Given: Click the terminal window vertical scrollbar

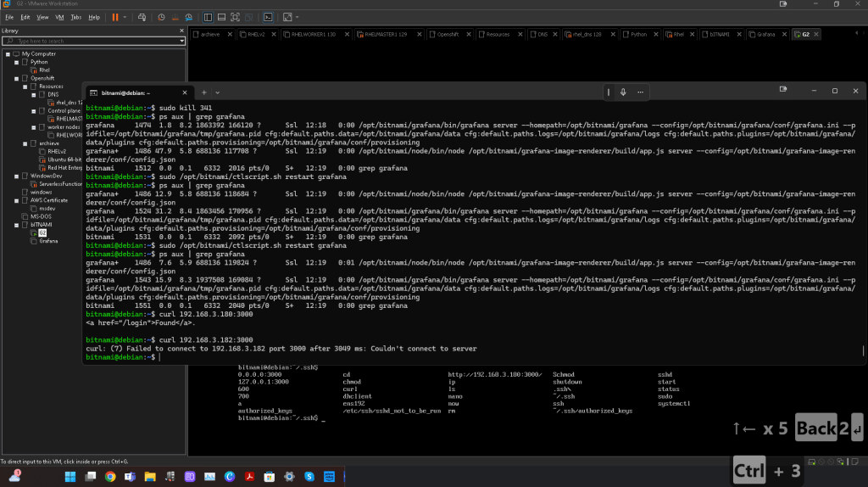Looking at the screenshot, I should pos(863,350).
